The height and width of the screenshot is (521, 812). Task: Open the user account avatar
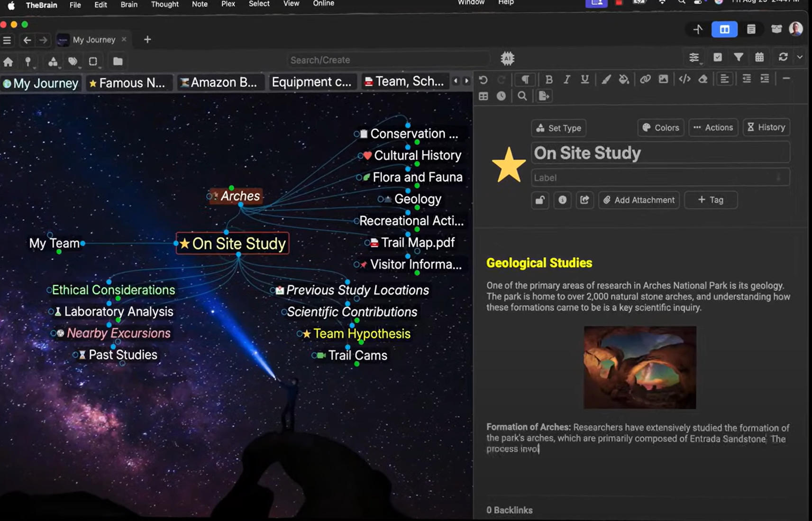click(x=796, y=29)
